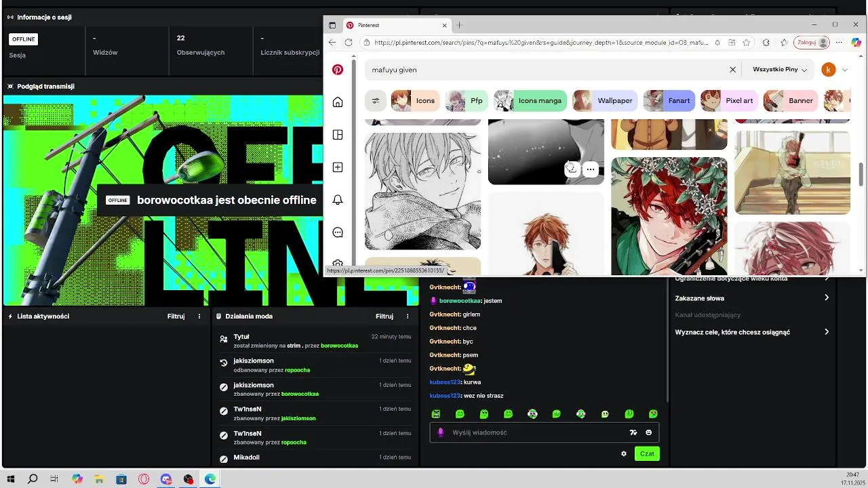This screenshot has height=488, width=868.
Task: Select the Icons filter chip
Action: click(415, 101)
